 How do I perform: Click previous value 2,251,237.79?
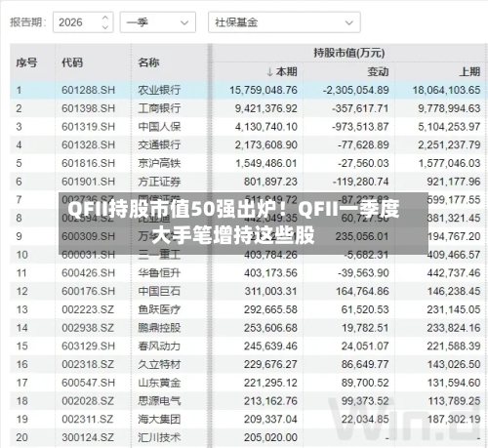pyautogui.click(x=450, y=144)
